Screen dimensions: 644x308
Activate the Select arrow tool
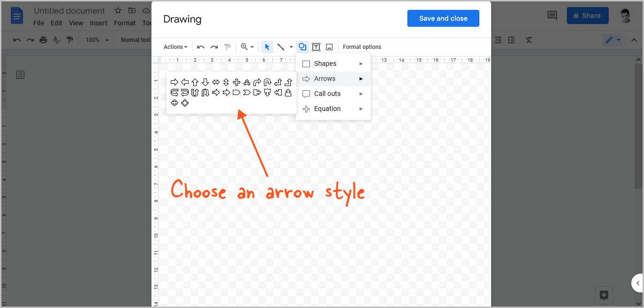(267, 47)
